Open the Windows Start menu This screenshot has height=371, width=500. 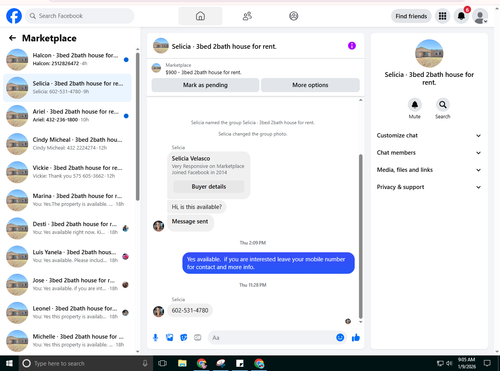[x=9, y=363]
